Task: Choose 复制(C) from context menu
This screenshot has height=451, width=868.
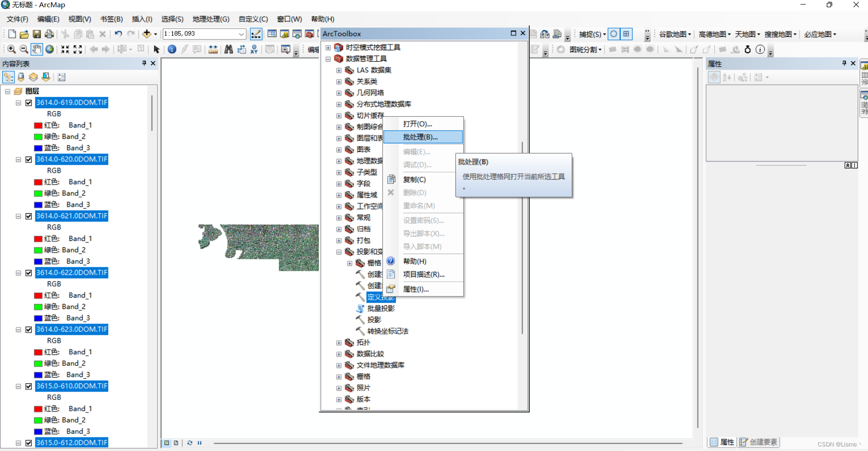Action: (x=423, y=180)
